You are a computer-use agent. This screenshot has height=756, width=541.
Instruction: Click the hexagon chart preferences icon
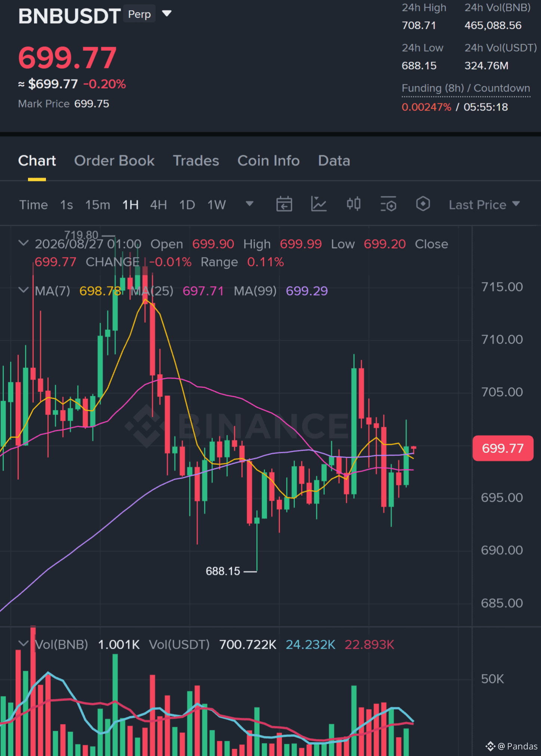[x=423, y=204]
